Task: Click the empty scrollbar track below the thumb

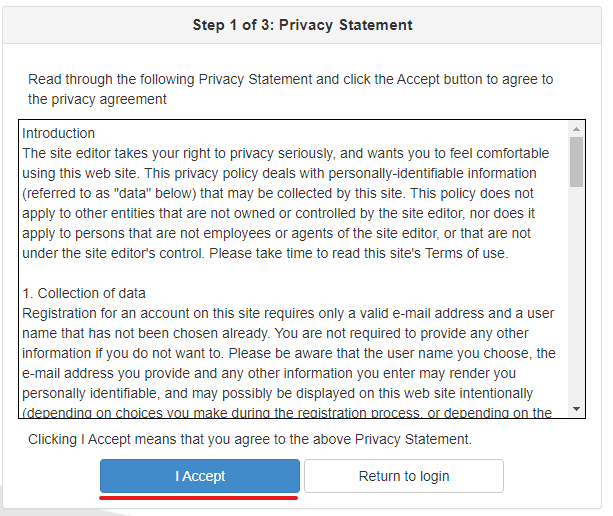Action: click(x=576, y=300)
